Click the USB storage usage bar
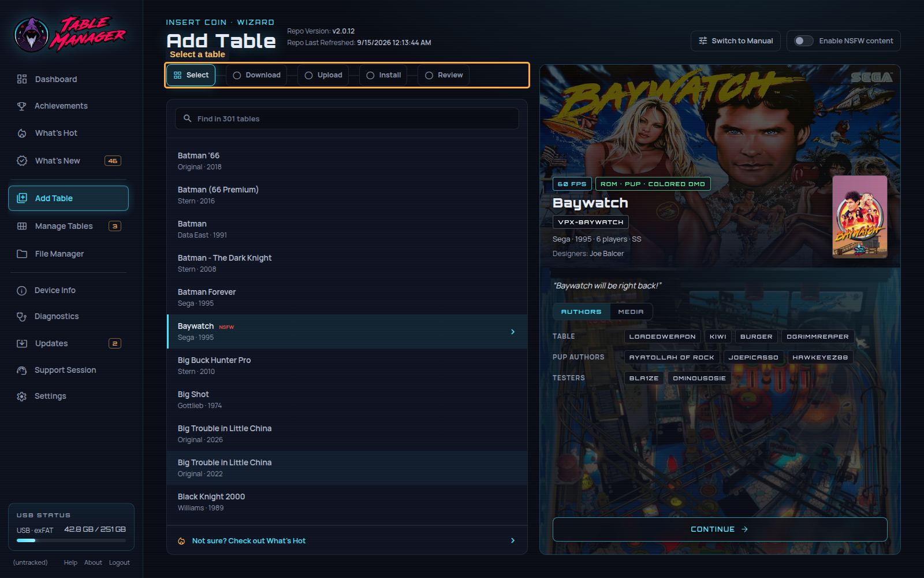 (x=71, y=540)
